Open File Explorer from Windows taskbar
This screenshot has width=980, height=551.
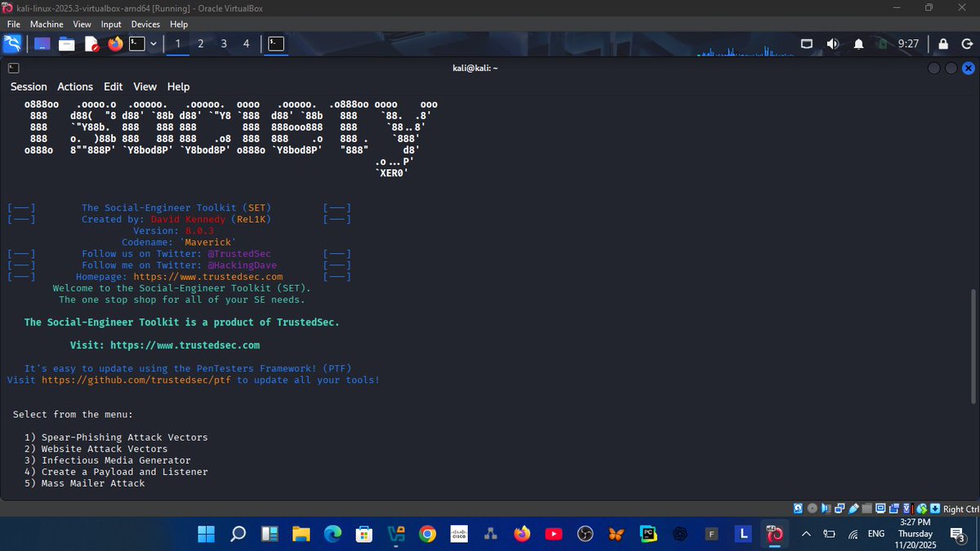click(x=301, y=534)
